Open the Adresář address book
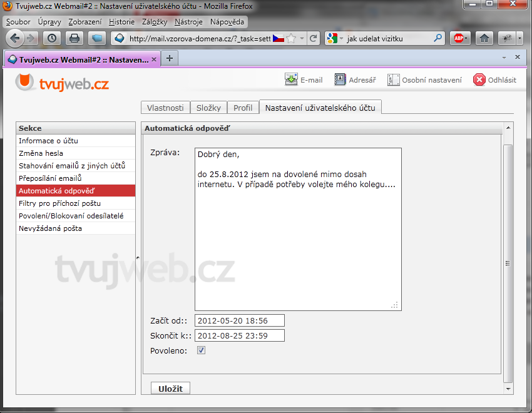This screenshot has width=532, height=413. coord(340,79)
